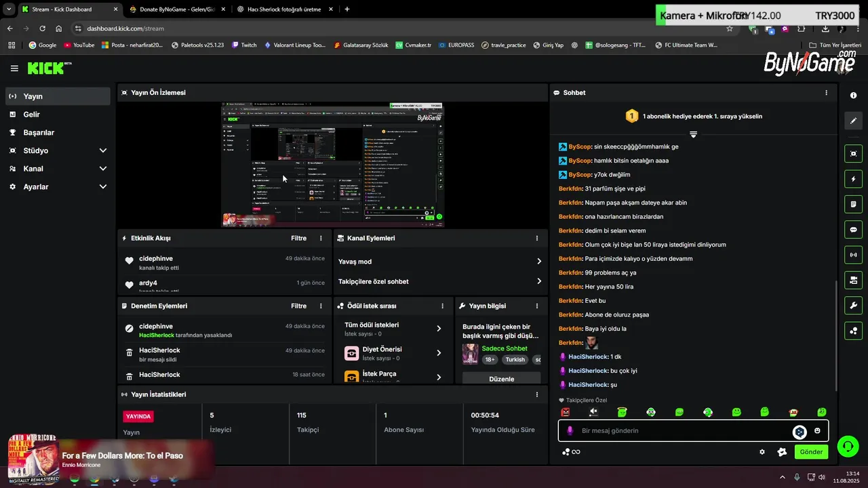Click the stacked panels icon above wrench
The image size is (868, 488).
[x=853, y=280]
